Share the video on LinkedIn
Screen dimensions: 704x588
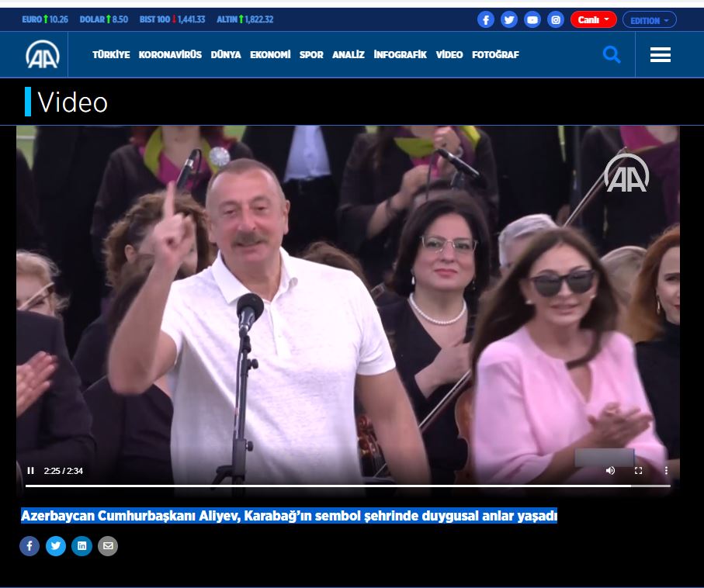[x=81, y=546]
